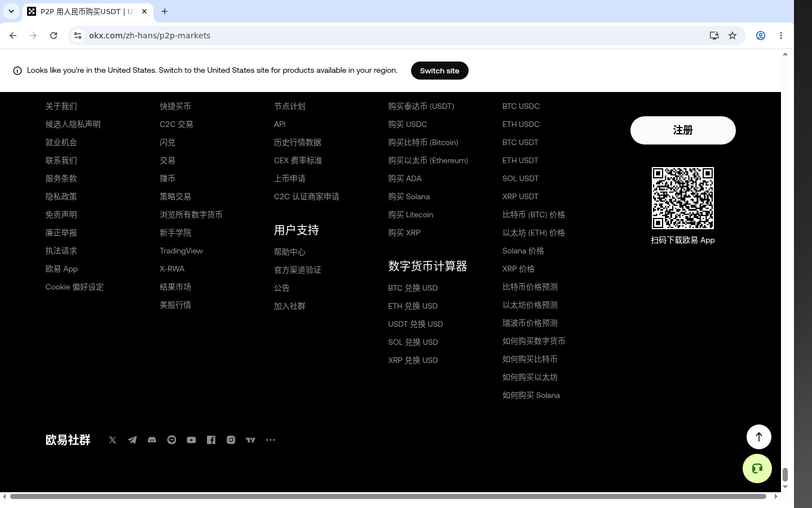Viewport: 812px width, 508px height.
Task: Open 瑞波币价格预测 link
Action: point(530,323)
